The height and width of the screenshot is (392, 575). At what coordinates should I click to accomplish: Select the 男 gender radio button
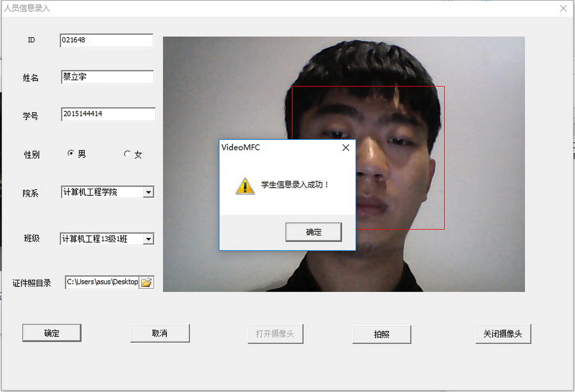(x=71, y=153)
